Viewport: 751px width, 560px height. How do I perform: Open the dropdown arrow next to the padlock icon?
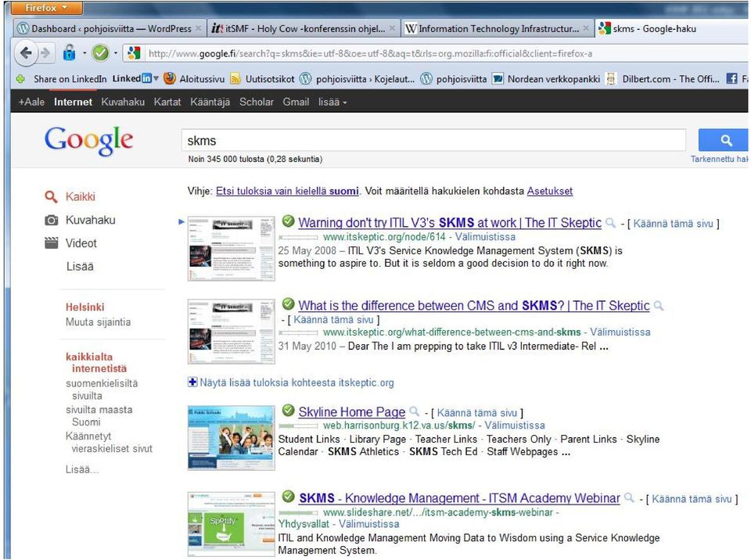tap(84, 53)
